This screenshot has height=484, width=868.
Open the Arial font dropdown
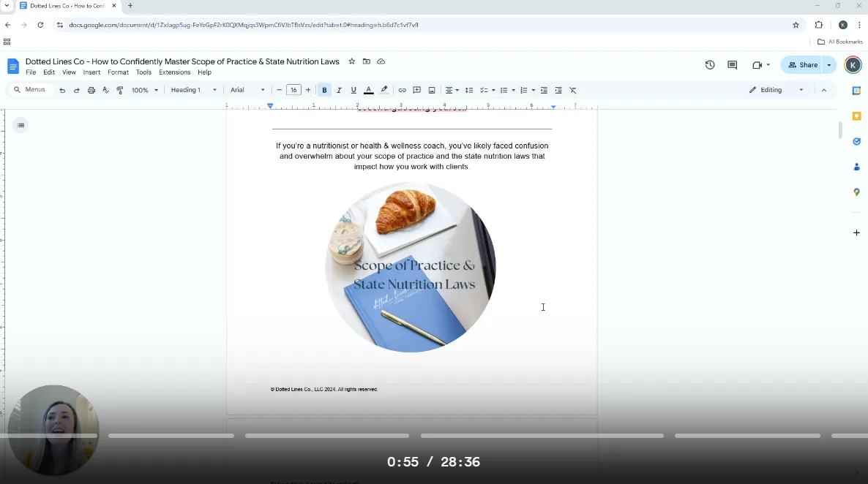tap(247, 90)
